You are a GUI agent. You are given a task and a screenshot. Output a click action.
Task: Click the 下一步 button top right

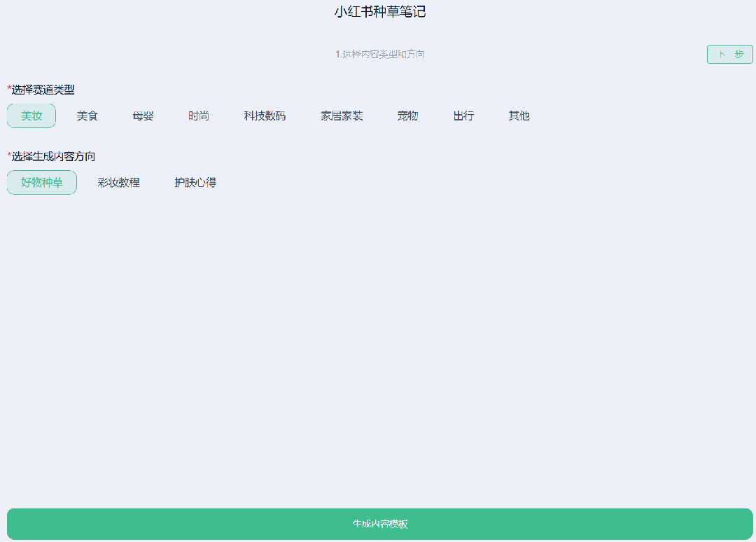[729, 54]
